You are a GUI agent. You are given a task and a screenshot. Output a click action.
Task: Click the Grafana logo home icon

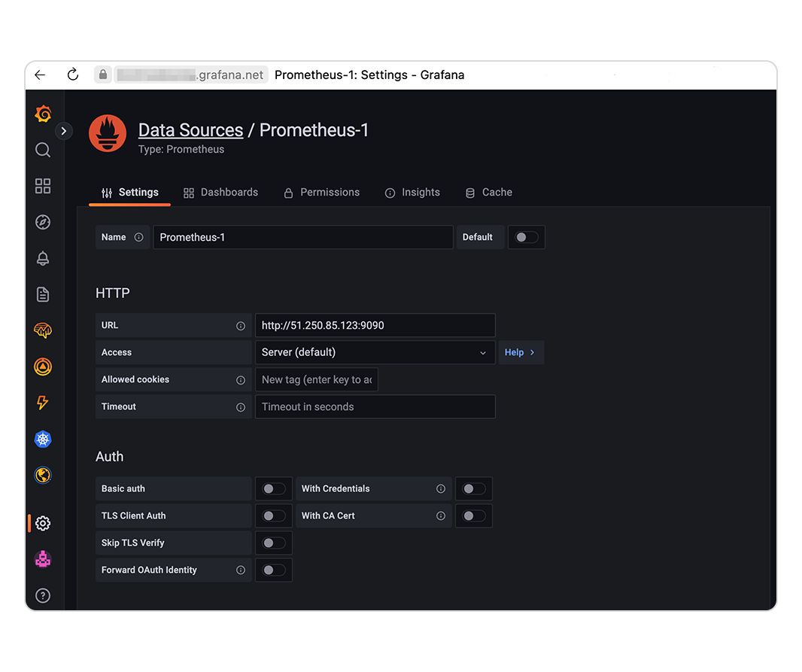43,114
